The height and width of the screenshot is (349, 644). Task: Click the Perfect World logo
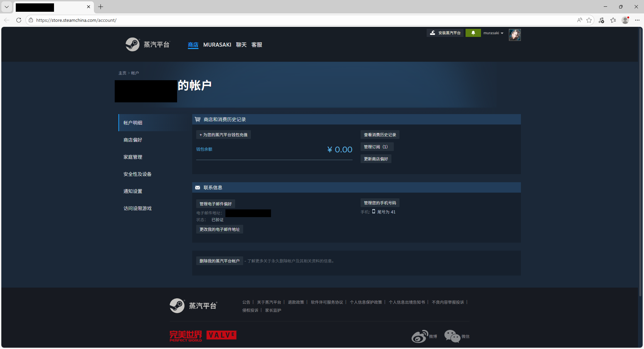pos(185,335)
